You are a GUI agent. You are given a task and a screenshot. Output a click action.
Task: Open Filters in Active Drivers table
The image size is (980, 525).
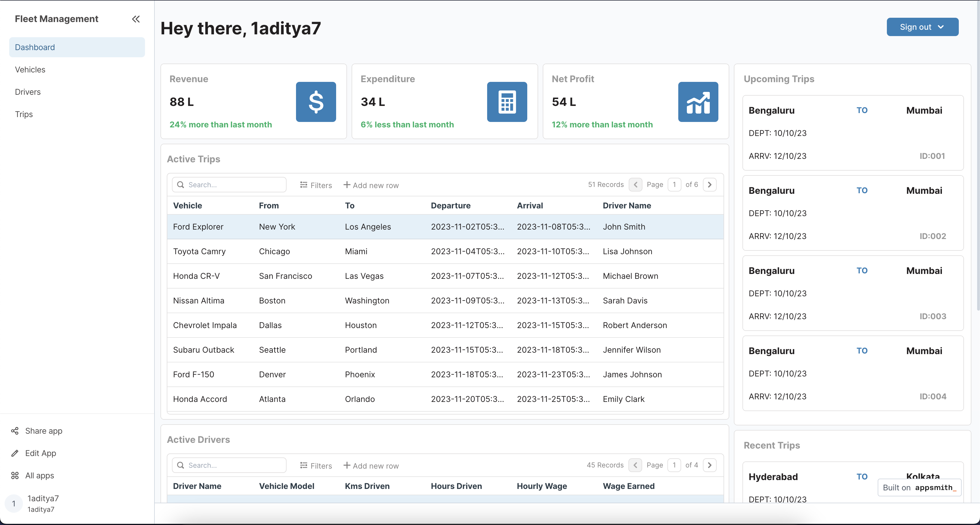(316, 466)
